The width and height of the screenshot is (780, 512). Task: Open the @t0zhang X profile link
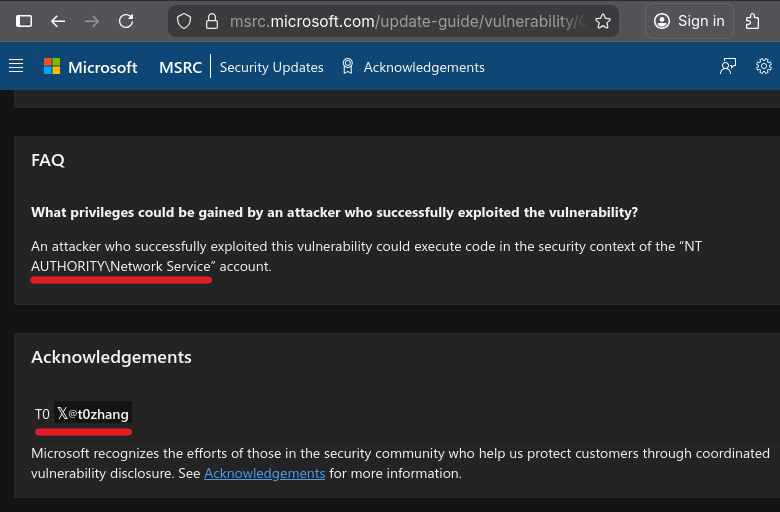[x=94, y=414]
